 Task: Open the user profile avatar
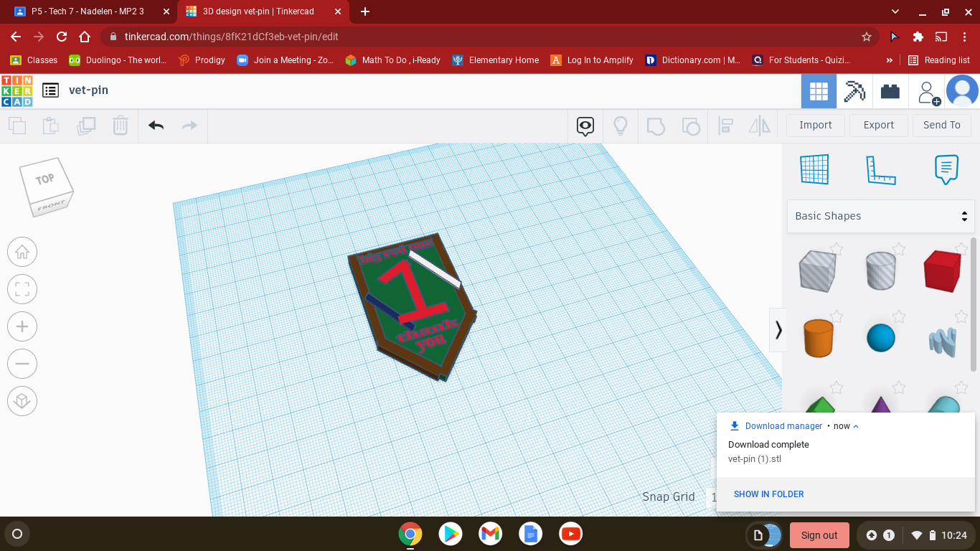click(x=962, y=91)
